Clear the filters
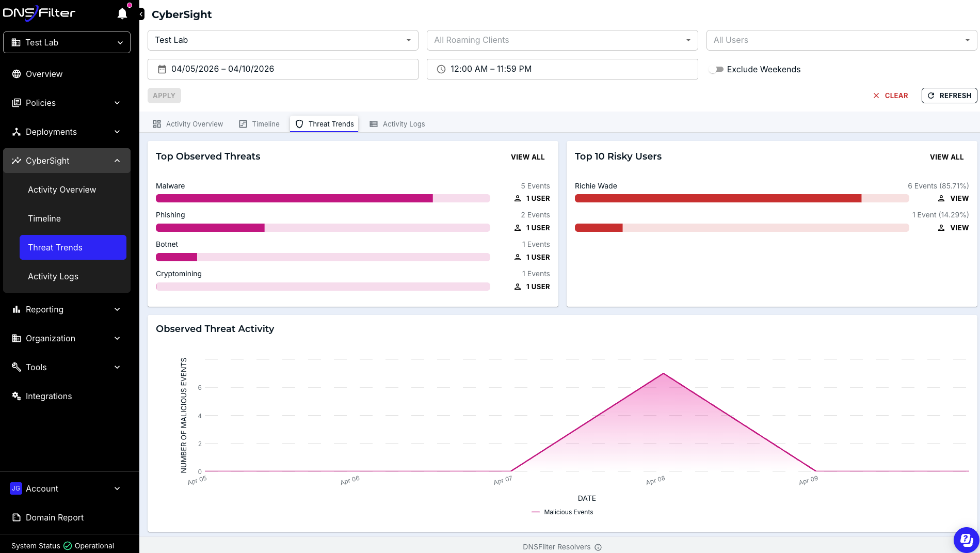Image resolution: width=980 pixels, height=553 pixels. point(890,96)
